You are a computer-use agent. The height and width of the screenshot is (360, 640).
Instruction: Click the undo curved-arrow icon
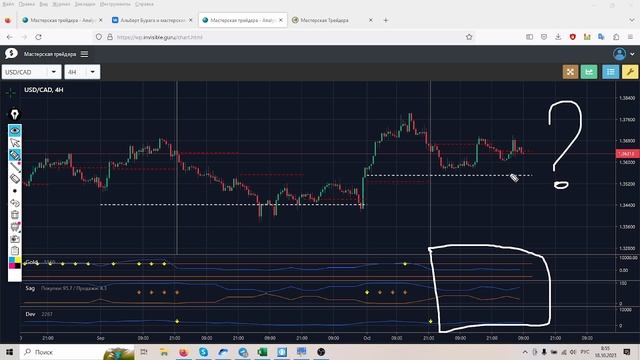click(x=15, y=203)
